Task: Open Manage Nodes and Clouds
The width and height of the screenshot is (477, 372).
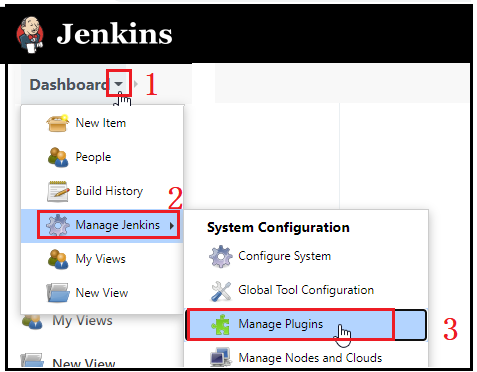Action: pos(310,358)
